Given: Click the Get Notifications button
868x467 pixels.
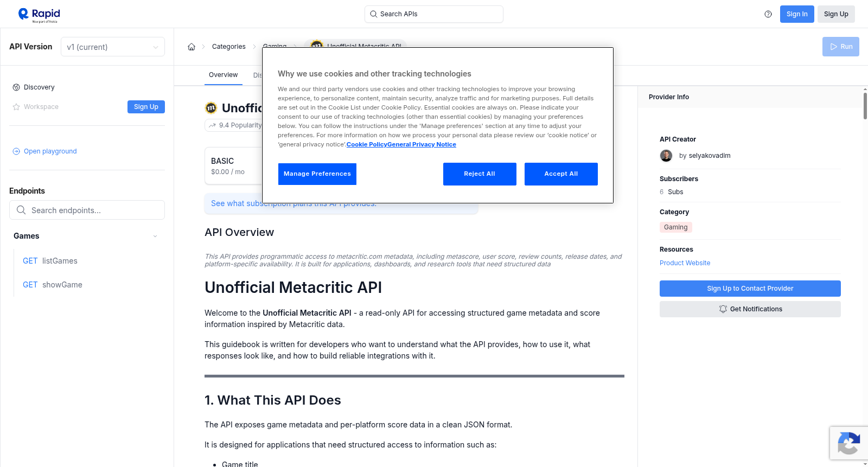Looking at the screenshot, I should pos(750,309).
